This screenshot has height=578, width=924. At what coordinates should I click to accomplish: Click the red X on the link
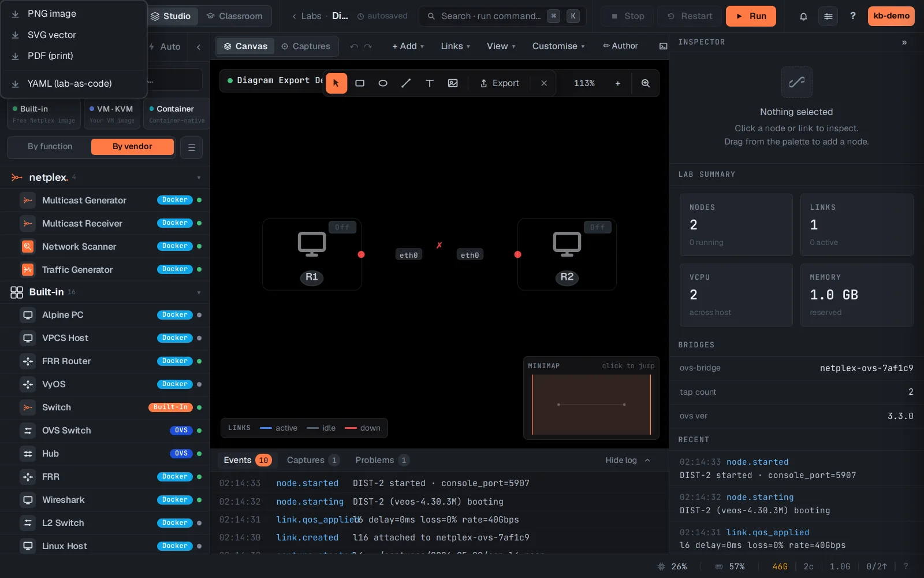(x=439, y=245)
